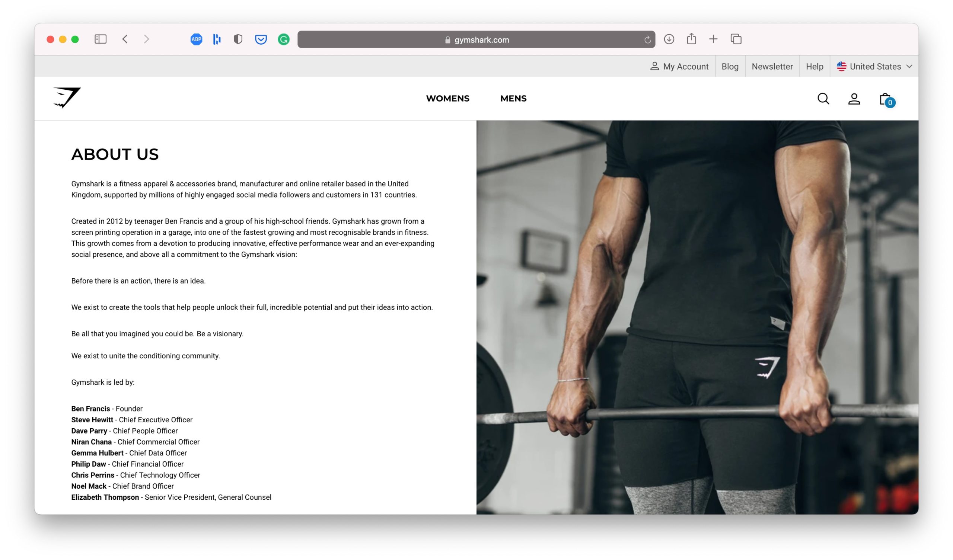Screen dimensions: 953x560
Task: Select the MENS navigation menu tab
Action: pos(513,98)
